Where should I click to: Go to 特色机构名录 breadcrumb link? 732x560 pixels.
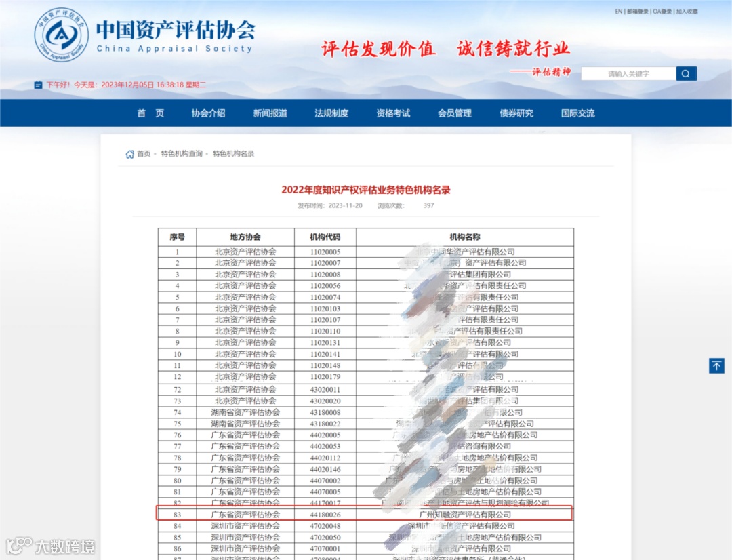(x=233, y=154)
